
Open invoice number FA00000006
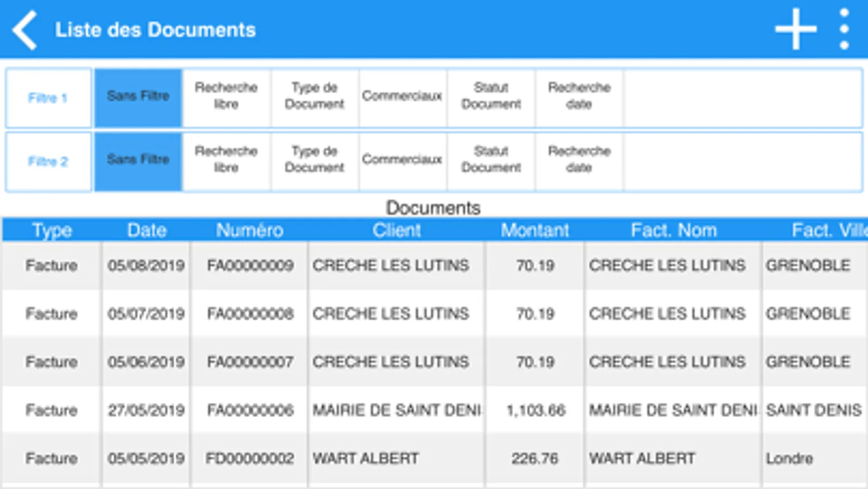click(x=250, y=410)
